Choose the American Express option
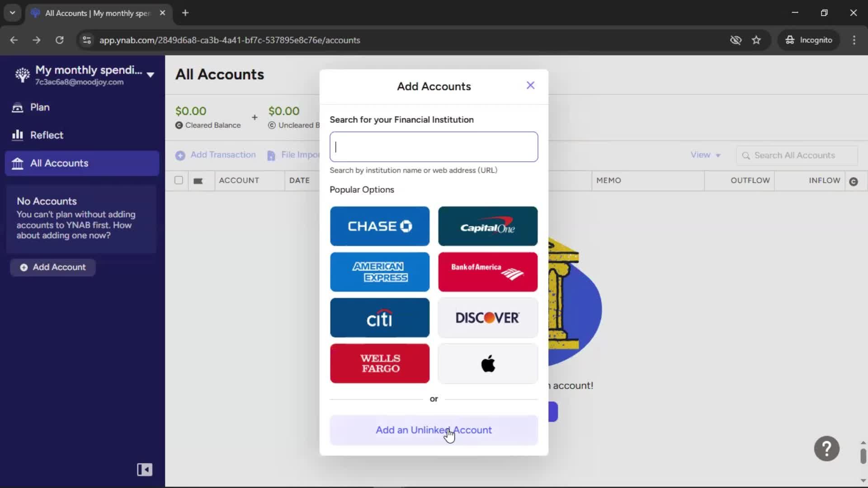868x488 pixels. pyautogui.click(x=380, y=272)
